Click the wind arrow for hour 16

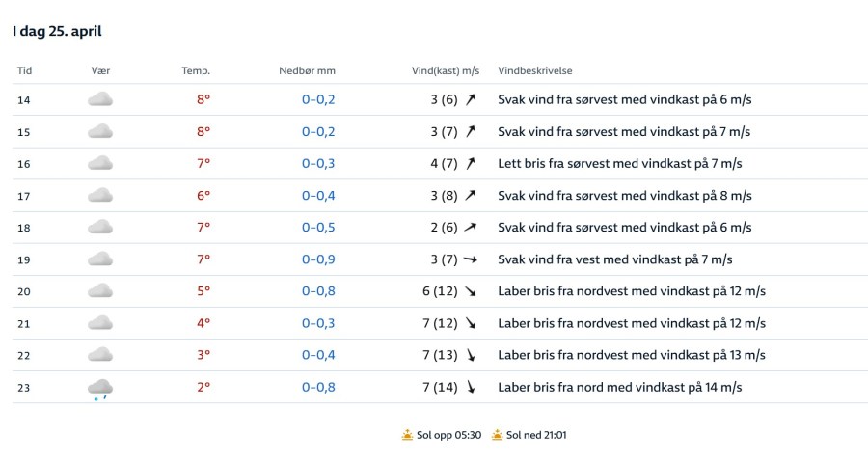pos(471,163)
